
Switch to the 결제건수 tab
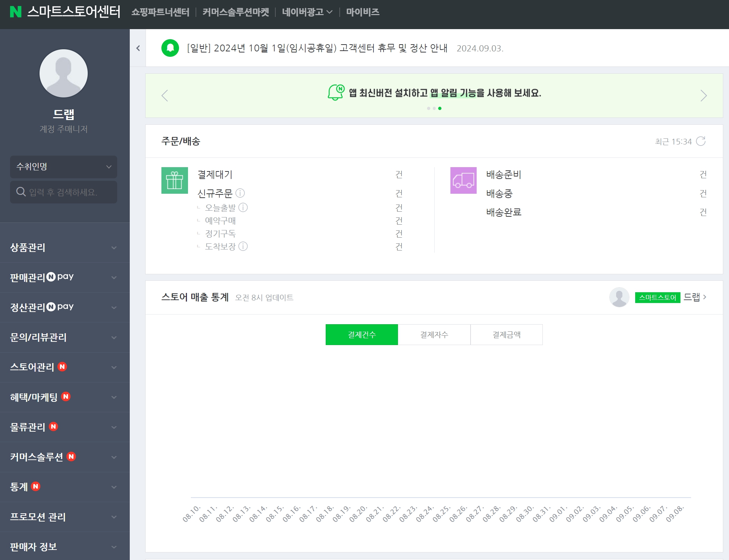click(362, 335)
